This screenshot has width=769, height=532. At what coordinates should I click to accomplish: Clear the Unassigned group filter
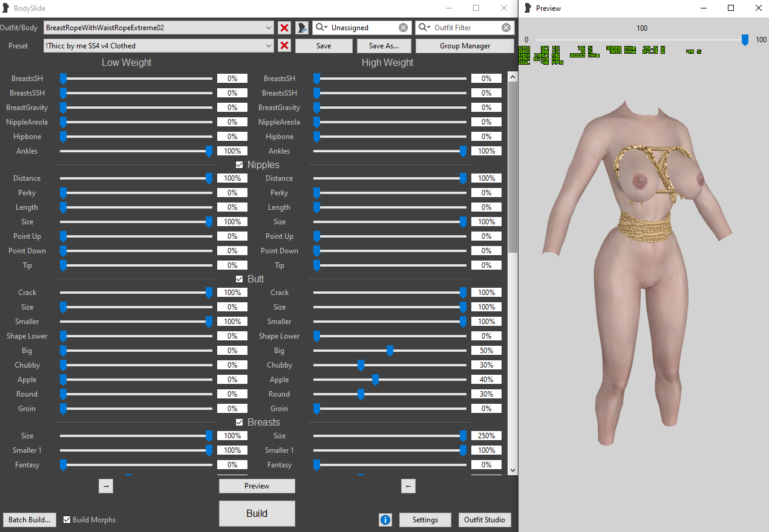click(x=403, y=28)
